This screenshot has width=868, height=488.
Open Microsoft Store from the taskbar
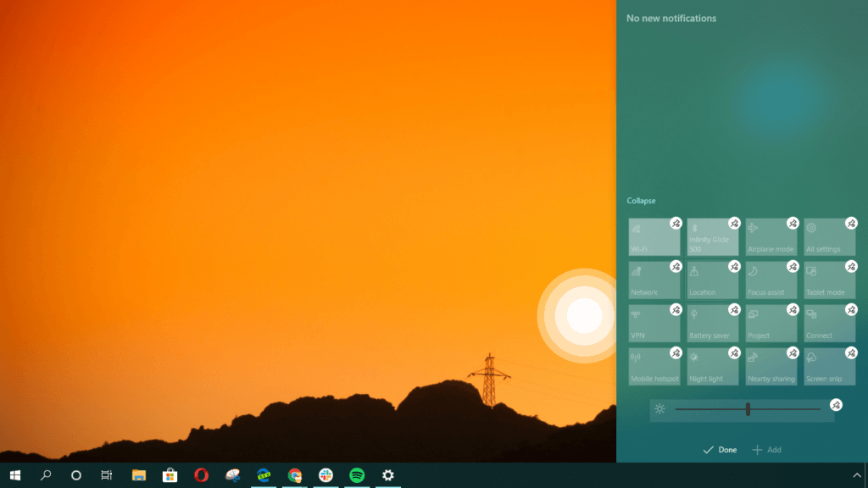click(x=169, y=476)
